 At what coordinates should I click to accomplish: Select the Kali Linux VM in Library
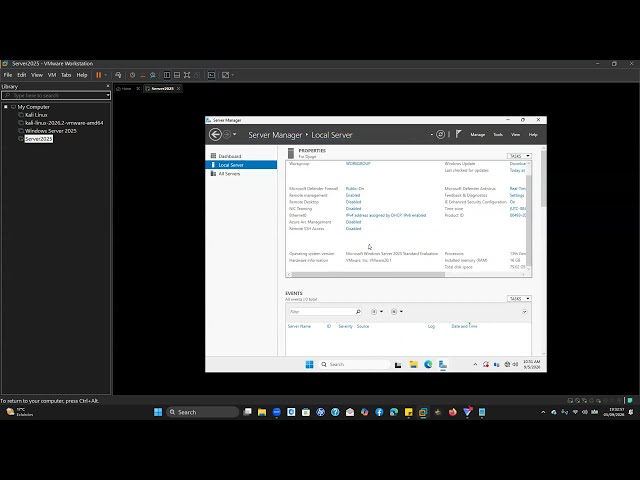click(36, 115)
